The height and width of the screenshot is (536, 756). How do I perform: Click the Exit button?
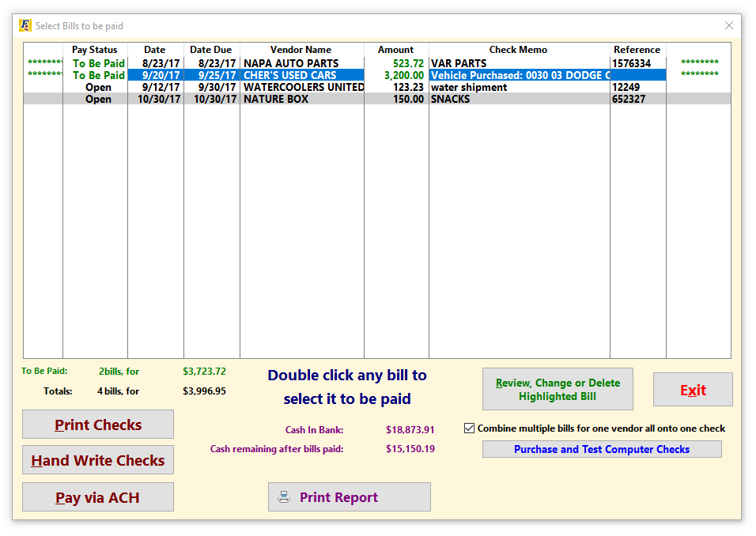[x=693, y=389]
